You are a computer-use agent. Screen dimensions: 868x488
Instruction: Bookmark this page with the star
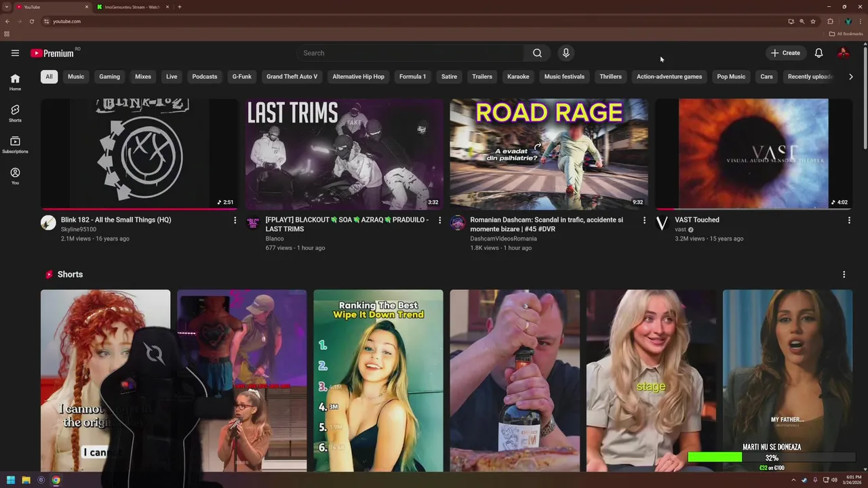tap(812, 21)
